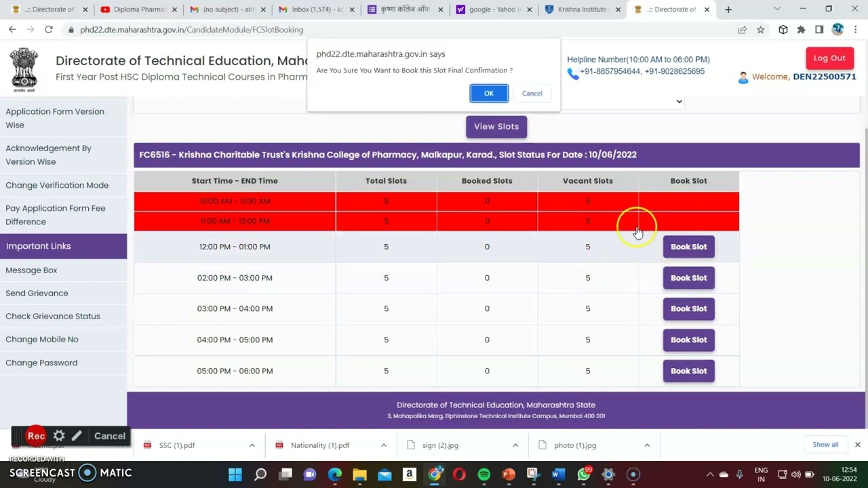Open Screencast recorder settings gear
Image resolution: width=868 pixels, height=488 pixels.
[x=59, y=436]
